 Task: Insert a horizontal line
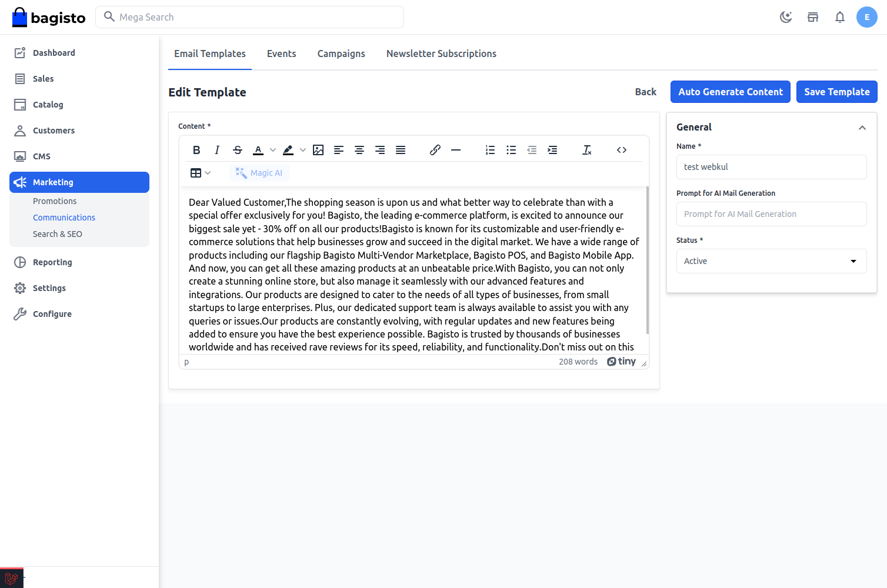pos(456,150)
